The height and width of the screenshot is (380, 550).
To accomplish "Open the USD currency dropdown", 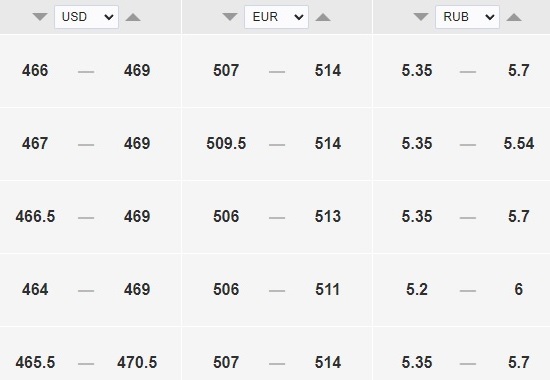I will [87, 17].
